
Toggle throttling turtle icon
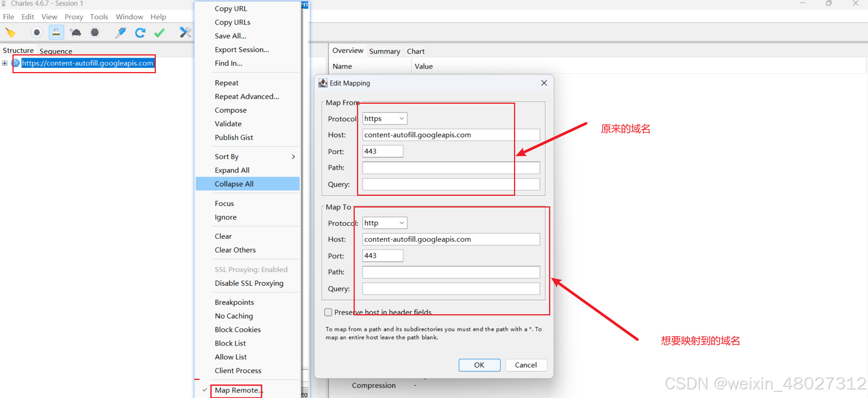coord(76,32)
